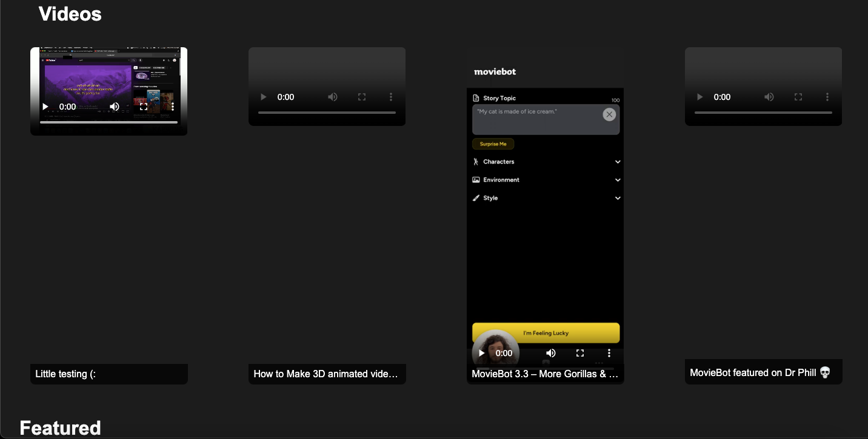868x439 pixels.
Task: Mute the "MovieBot featured on Dr Phill" video
Action: (769, 97)
